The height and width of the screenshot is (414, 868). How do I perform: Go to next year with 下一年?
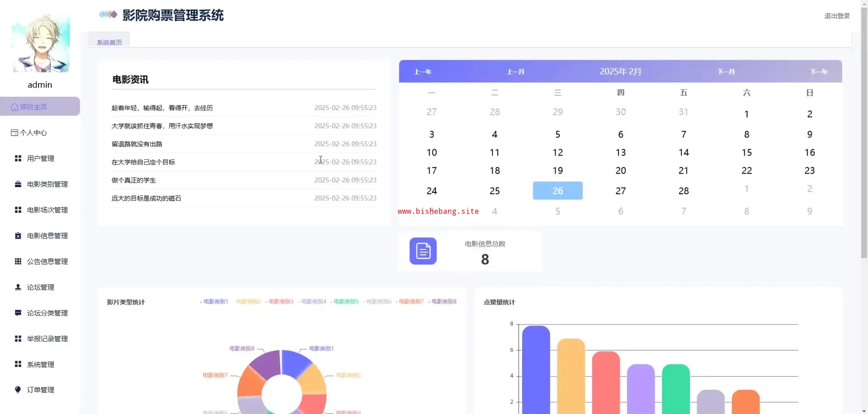click(x=819, y=72)
